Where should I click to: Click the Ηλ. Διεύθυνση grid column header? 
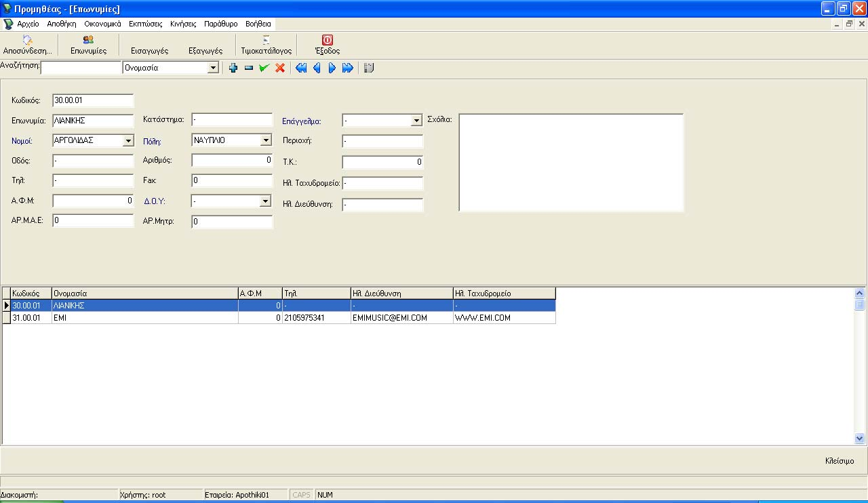pos(402,294)
